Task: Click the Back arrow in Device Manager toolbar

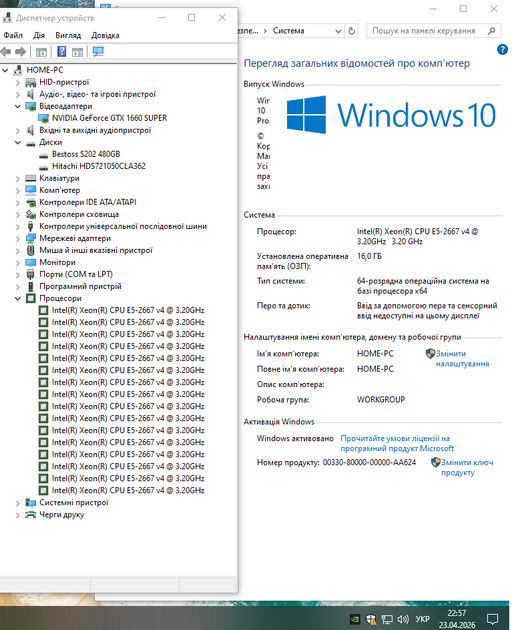Action: coord(6,51)
